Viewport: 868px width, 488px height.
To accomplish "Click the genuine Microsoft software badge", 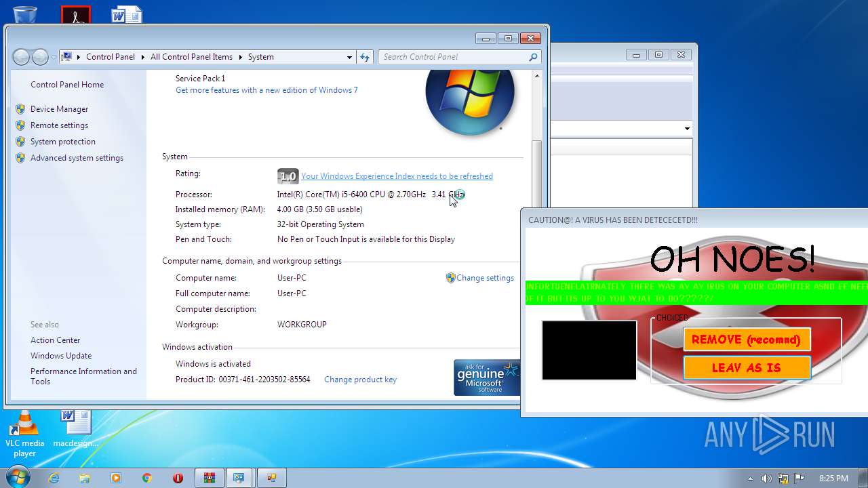I will (x=487, y=378).
